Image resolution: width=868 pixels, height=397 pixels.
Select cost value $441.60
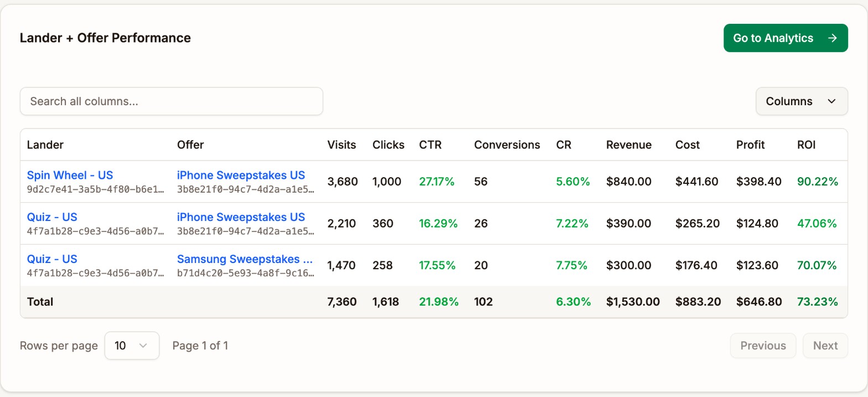pos(697,182)
